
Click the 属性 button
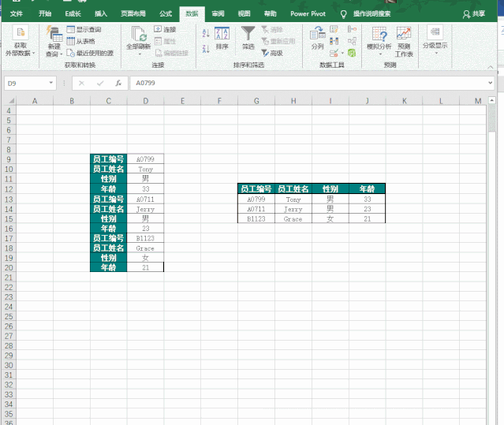(165, 42)
